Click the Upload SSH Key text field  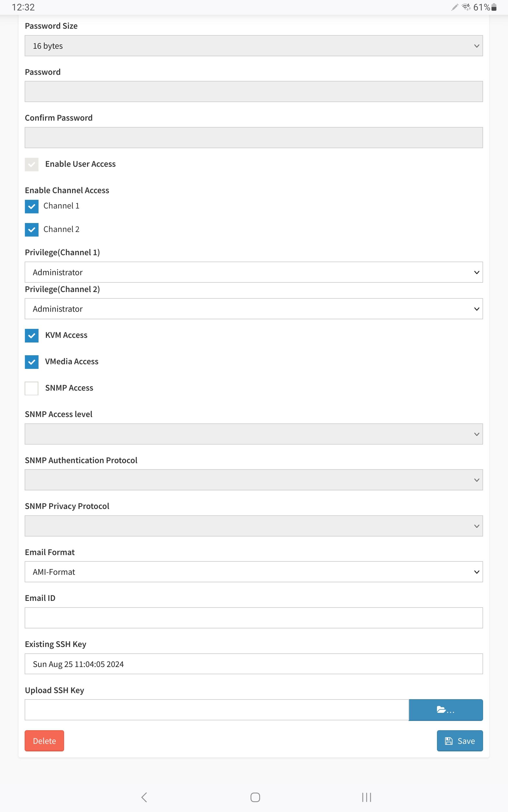[x=217, y=710]
